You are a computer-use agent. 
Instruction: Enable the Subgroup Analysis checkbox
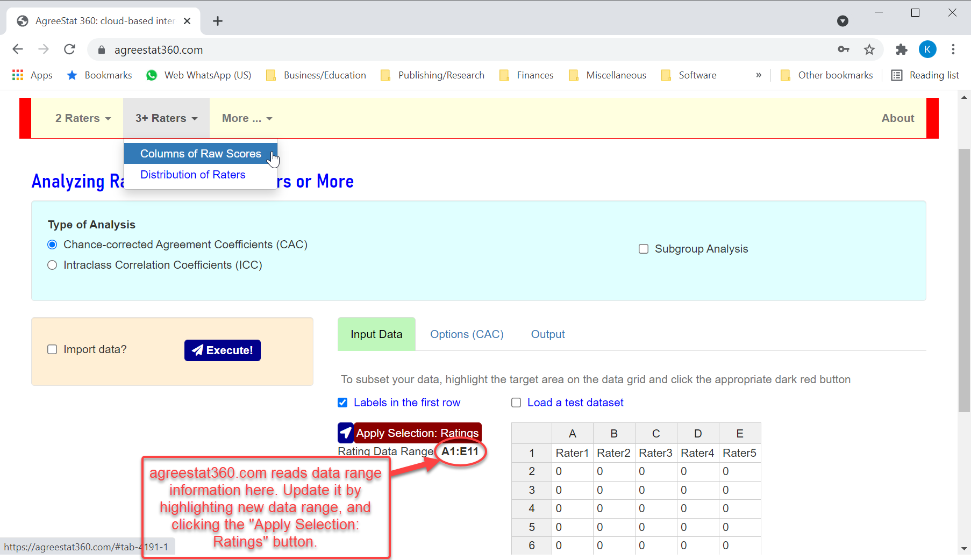point(644,249)
